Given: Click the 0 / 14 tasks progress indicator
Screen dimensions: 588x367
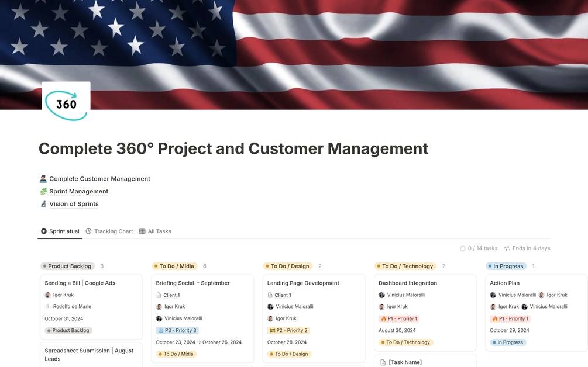Looking at the screenshot, I should [482, 248].
